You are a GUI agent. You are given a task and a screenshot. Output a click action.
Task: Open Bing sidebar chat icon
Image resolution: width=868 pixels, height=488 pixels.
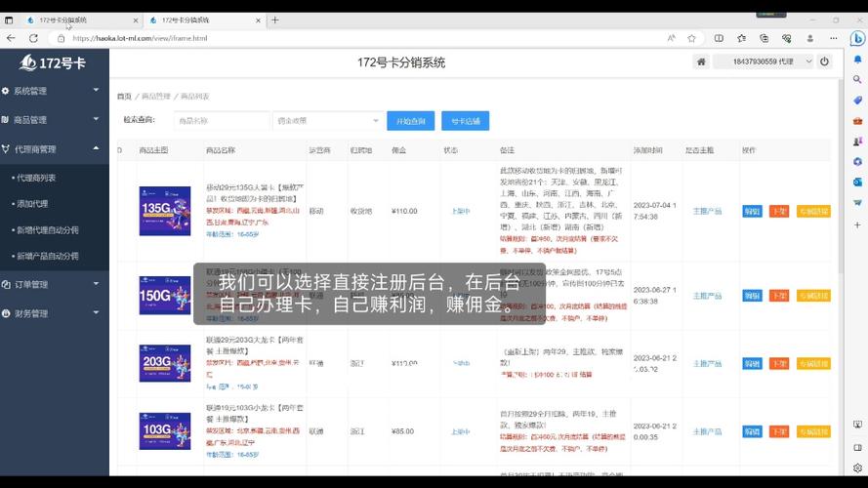tap(857, 38)
